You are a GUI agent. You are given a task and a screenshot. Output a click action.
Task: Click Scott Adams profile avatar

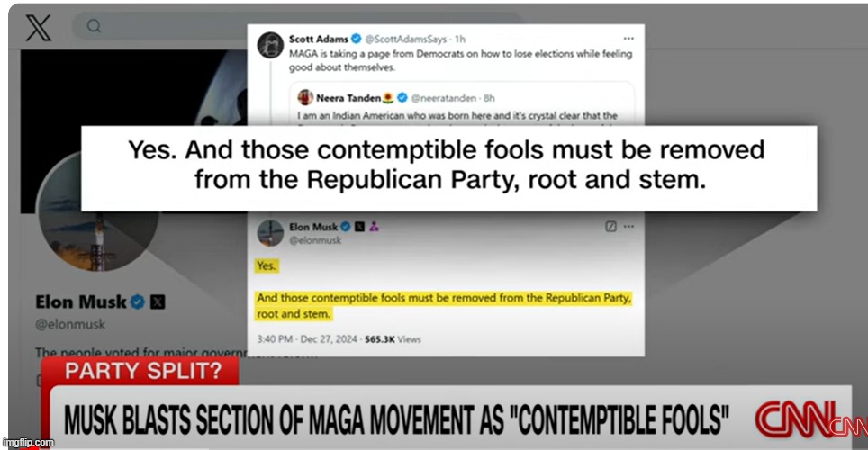pos(271,45)
